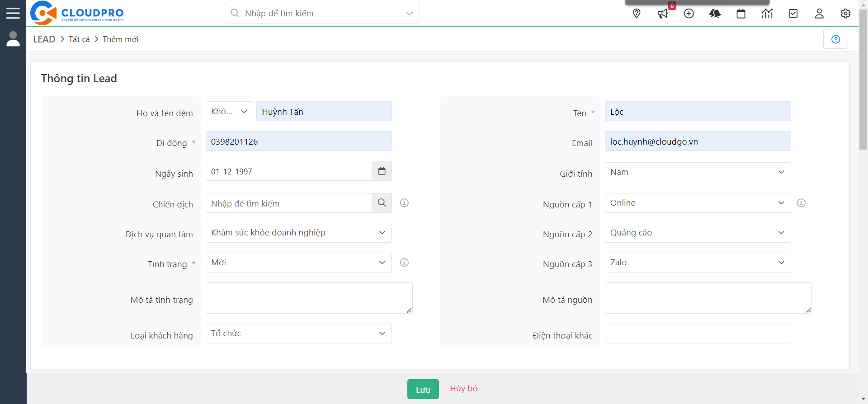Click the Chiến dịch search input
Image resolution: width=868 pixels, height=404 pixels.
(x=289, y=203)
